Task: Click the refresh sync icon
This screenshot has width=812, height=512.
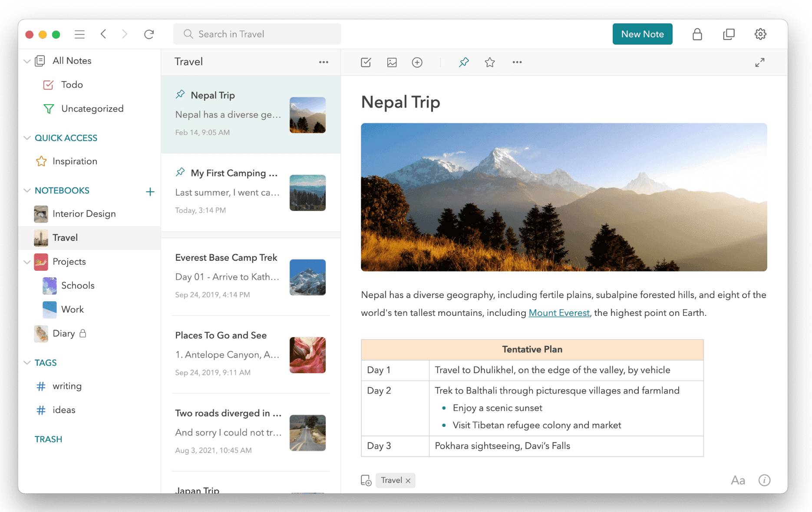Action: click(x=149, y=34)
